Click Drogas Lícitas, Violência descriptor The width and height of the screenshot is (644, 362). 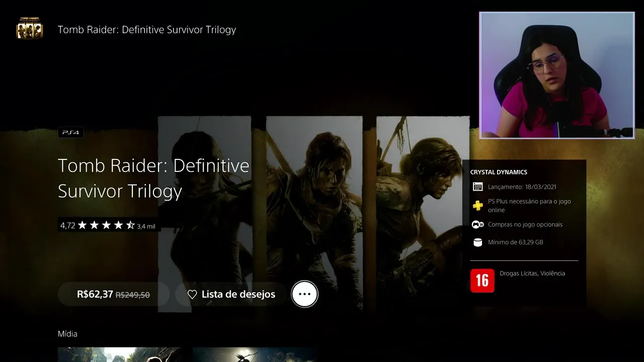click(532, 274)
